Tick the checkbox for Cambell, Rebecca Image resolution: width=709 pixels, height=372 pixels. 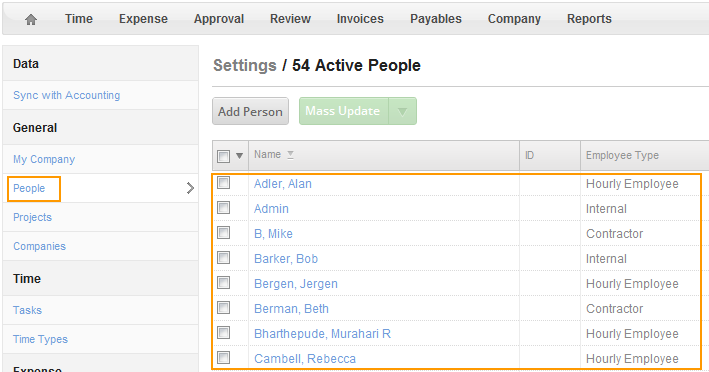(x=223, y=358)
